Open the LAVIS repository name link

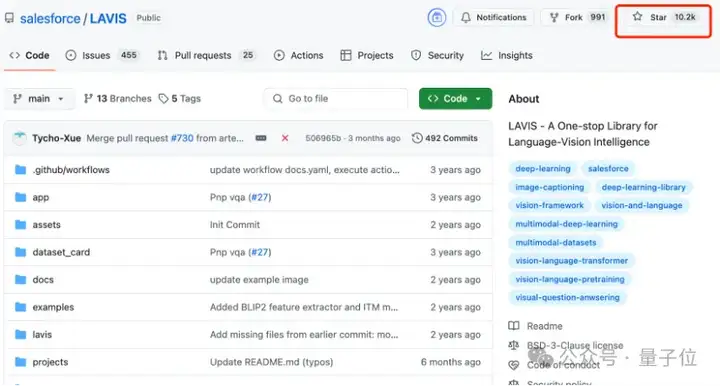point(108,18)
